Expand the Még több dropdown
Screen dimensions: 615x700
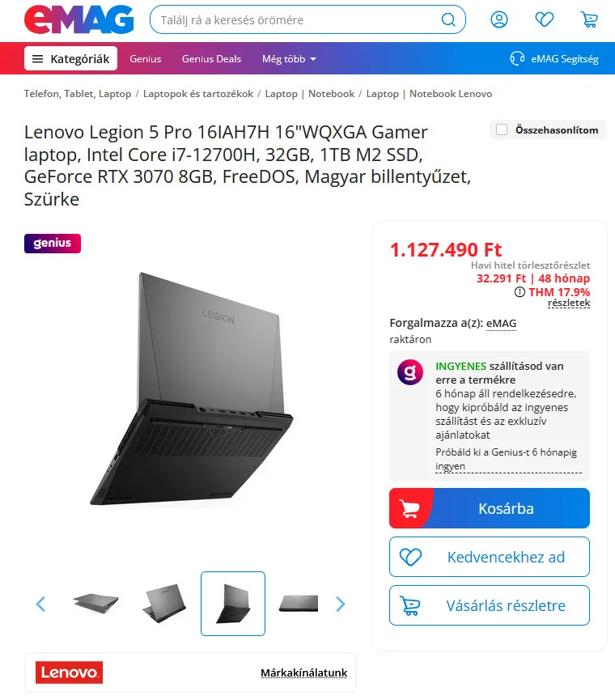click(289, 58)
